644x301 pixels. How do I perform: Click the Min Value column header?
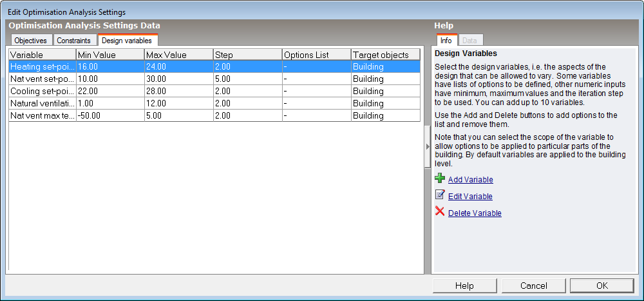109,55
